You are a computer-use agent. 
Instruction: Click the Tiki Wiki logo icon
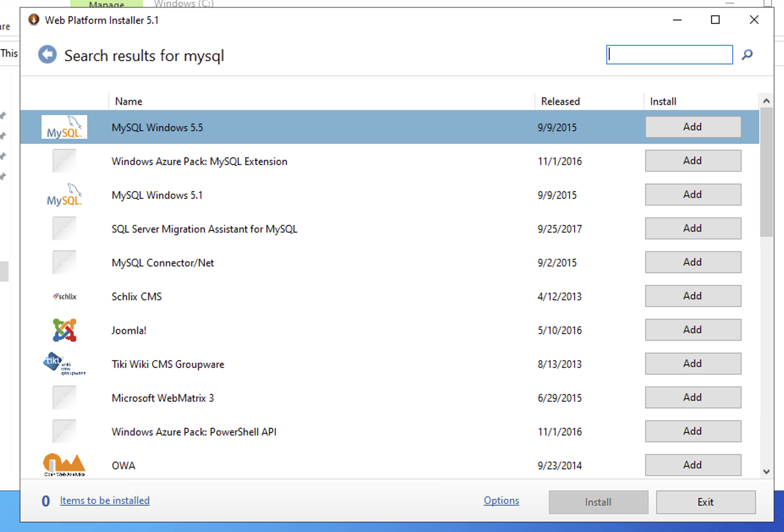tap(64, 364)
